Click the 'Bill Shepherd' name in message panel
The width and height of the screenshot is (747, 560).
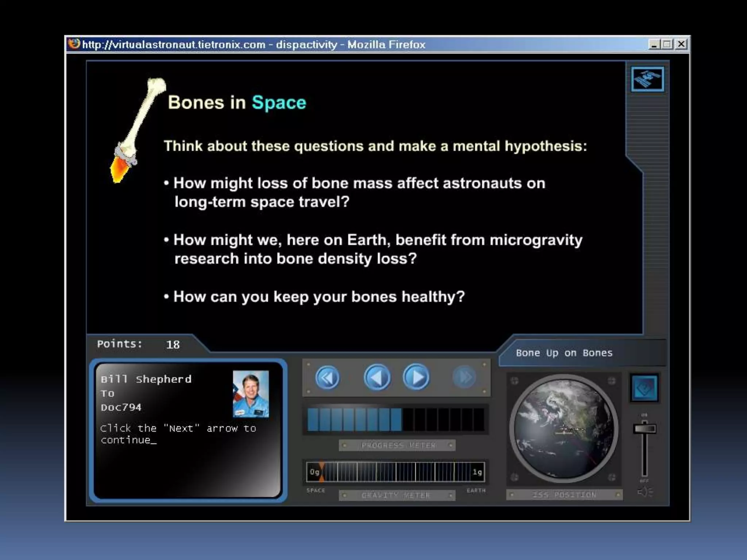[146, 379]
